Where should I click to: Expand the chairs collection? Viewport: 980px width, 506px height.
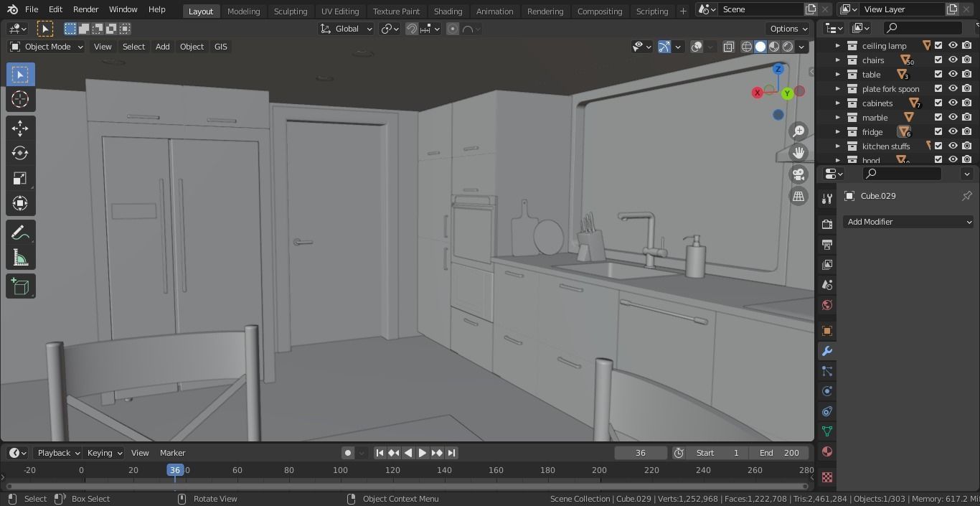point(837,60)
